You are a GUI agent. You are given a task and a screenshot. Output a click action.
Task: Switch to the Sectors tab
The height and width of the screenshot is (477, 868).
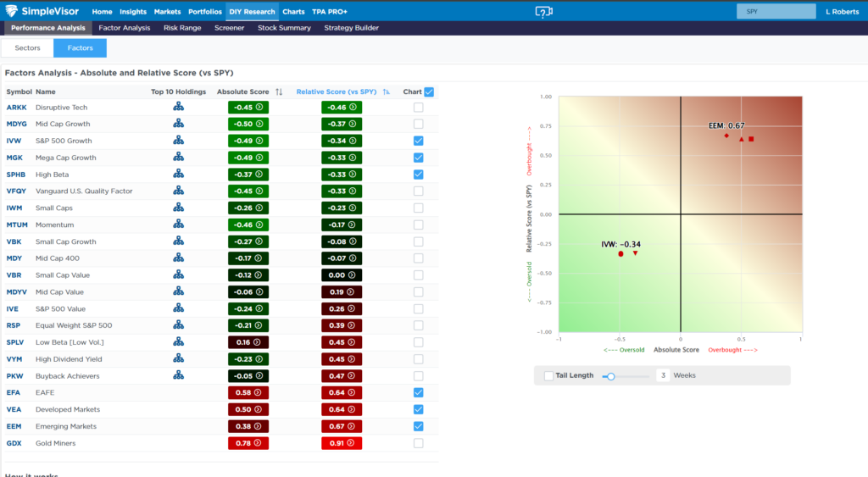27,48
